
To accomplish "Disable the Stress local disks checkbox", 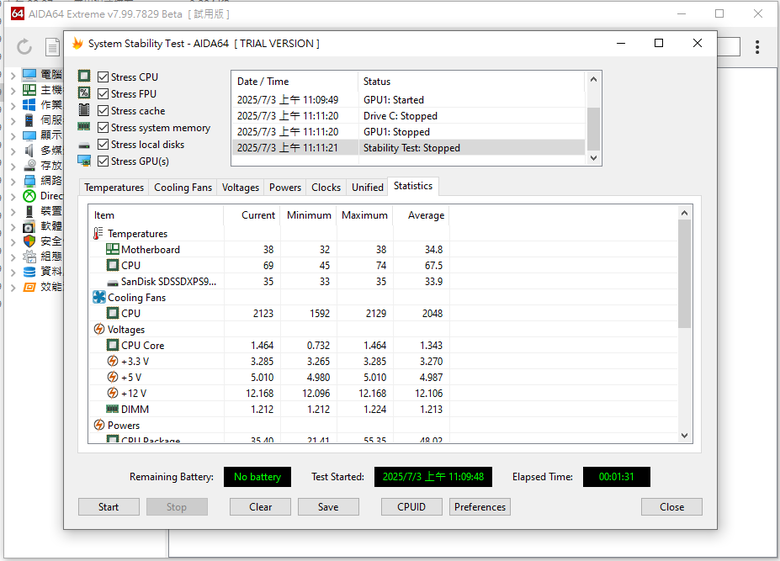I will [103, 144].
